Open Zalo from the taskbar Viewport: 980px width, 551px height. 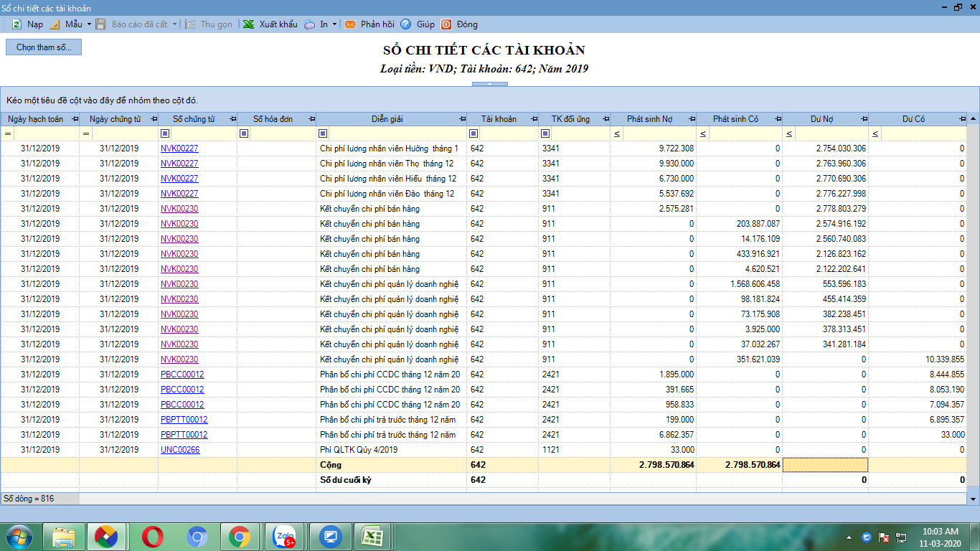285,537
